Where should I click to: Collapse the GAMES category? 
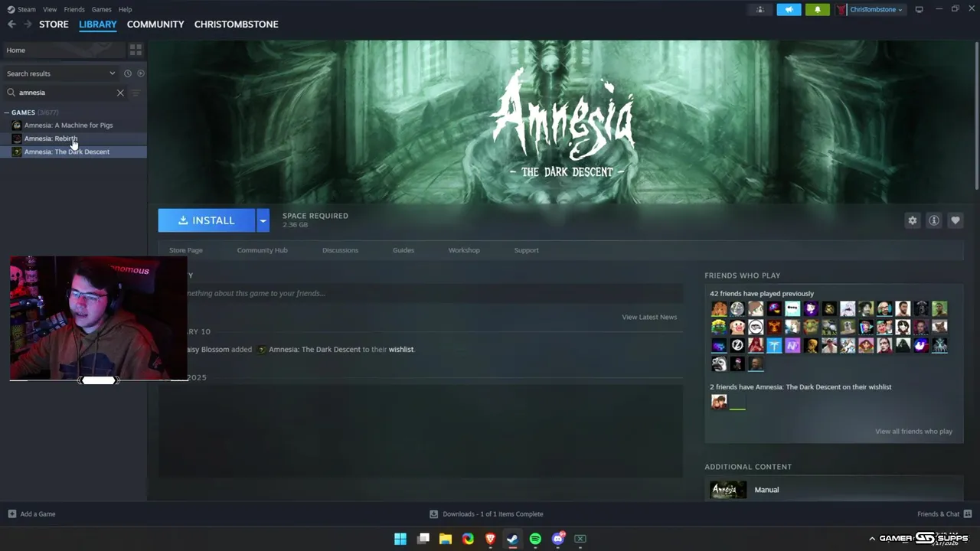[x=7, y=112]
